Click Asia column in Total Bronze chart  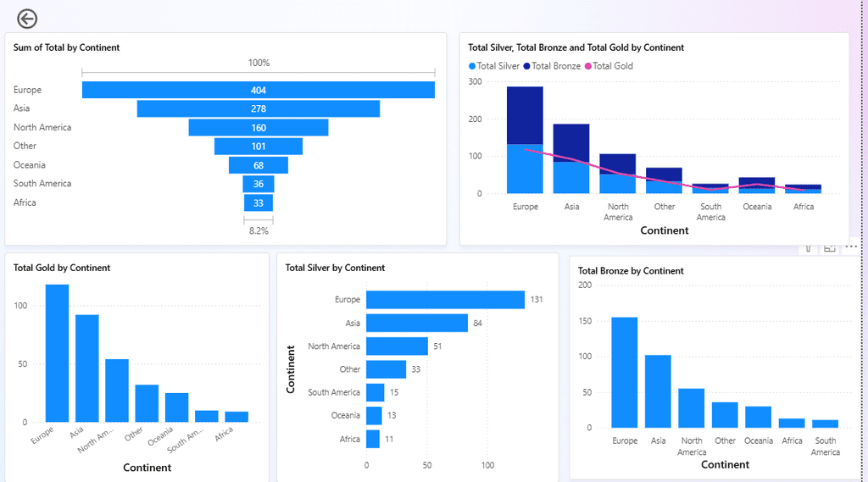click(x=658, y=391)
